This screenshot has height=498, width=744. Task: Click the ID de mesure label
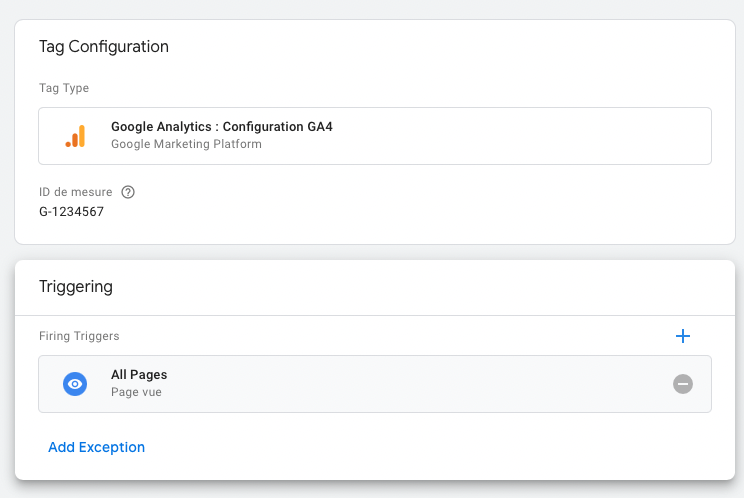(75, 192)
